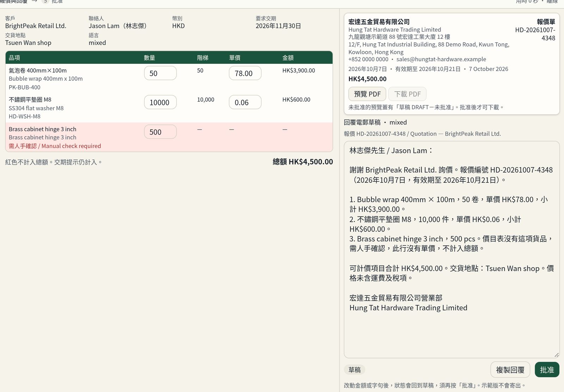Edit the M8 washer unit price 0.06
The image size is (564, 392).
point(245,102)
